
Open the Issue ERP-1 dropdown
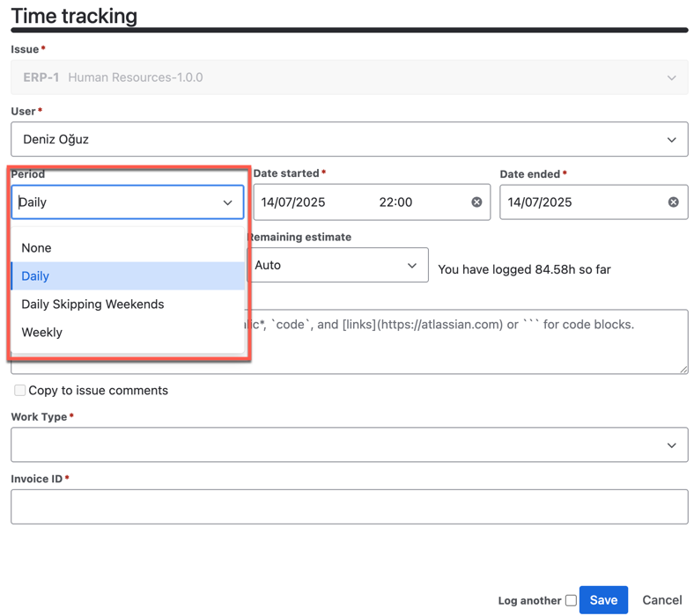pyautogui.click(x=350, y=77)
